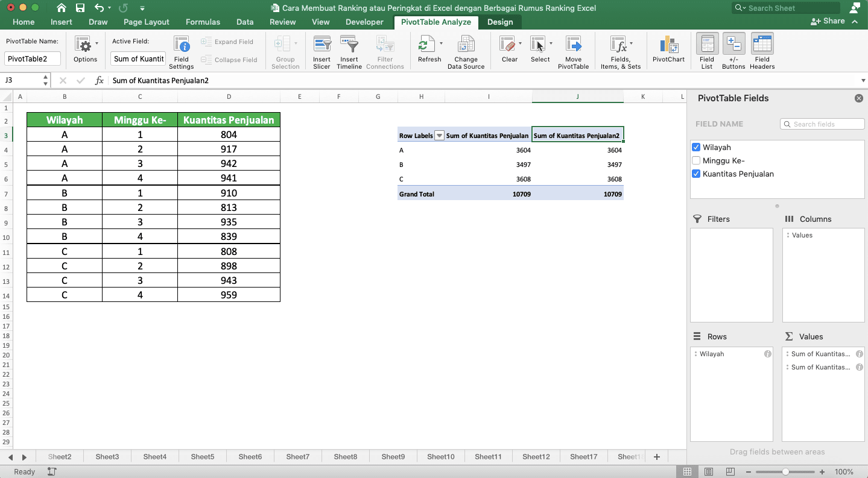Open the Name Box dropdown stepper

click(x=46, y=80)
